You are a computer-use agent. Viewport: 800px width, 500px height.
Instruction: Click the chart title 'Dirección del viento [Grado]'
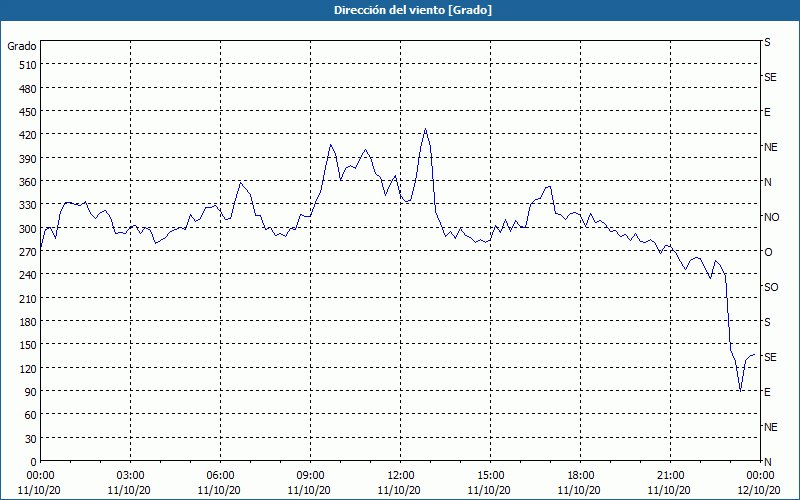point(413,10)
